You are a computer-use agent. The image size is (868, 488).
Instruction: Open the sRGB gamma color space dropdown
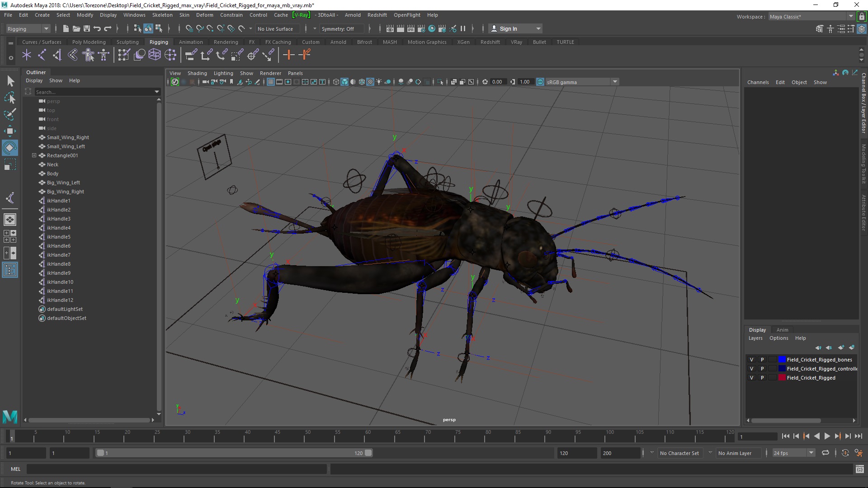click(x=581, y=82)
